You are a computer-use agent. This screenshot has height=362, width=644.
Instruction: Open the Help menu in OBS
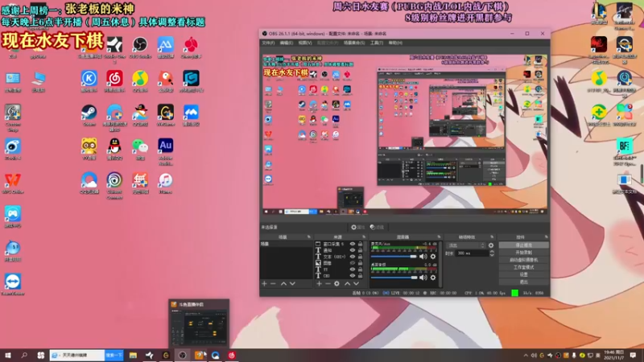[395, 43]
